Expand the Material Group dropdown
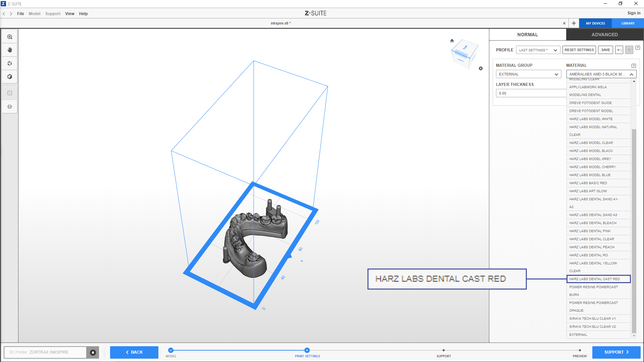 pyautogui.click(x=528, y=74)
